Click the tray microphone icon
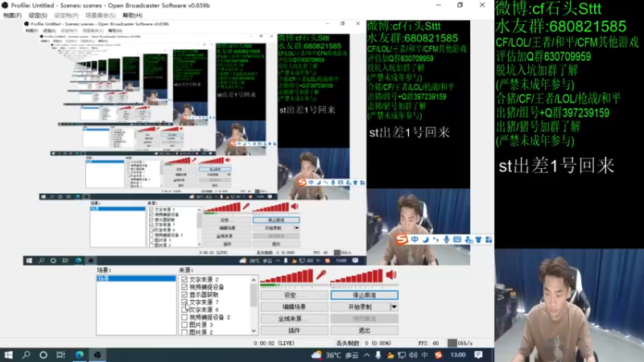This screenshot has height=362, width=644. (x=378, y=355)
